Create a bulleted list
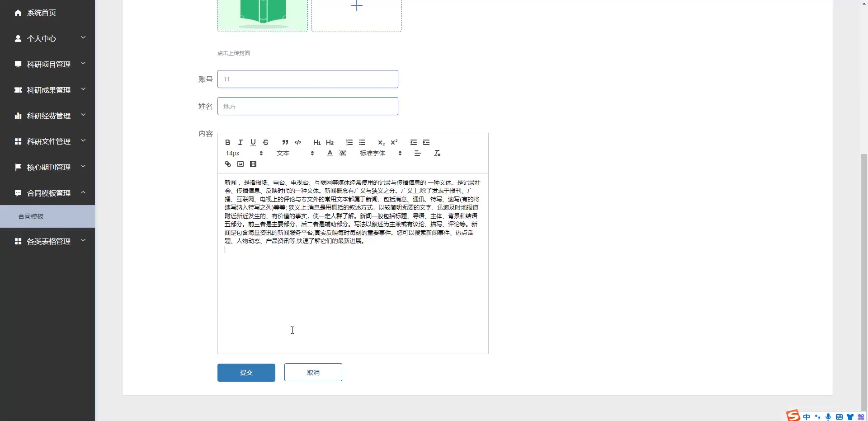This screenshot has width=868, height=421. tap(362, 142)
